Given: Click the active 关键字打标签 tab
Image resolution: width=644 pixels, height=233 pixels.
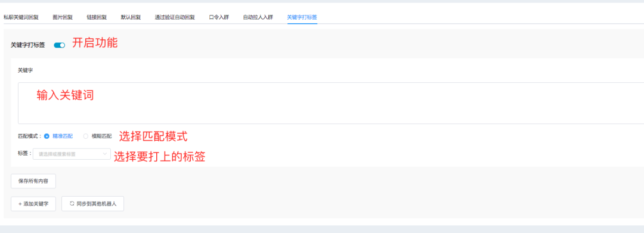Looking at the screenshot, I should [x=302, y=17].
